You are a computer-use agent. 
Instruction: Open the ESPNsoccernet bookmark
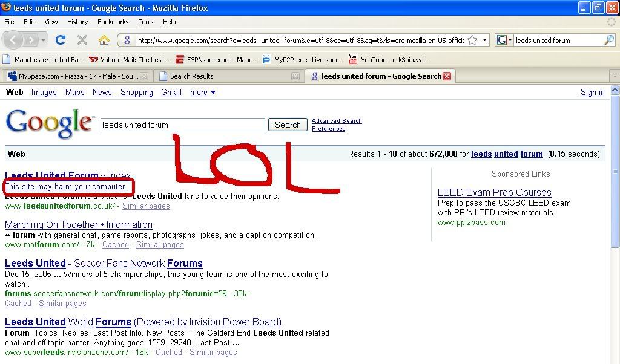[217, 60]
